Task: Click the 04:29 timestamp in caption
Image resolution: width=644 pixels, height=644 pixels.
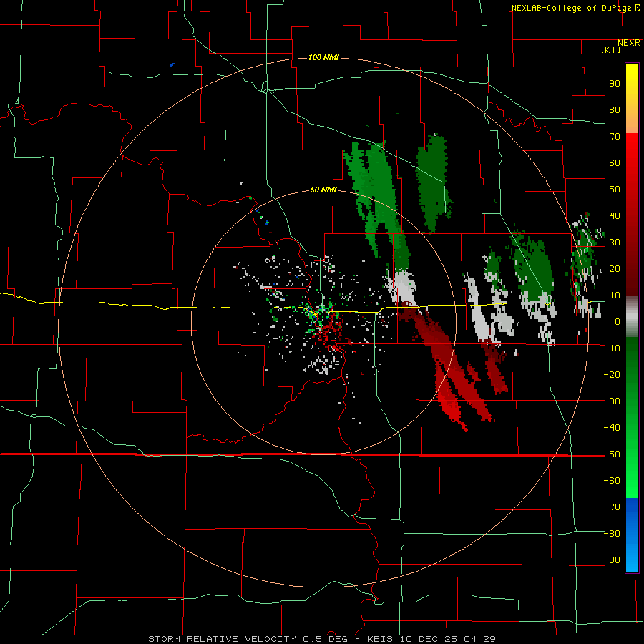Action: coord(479,639)
